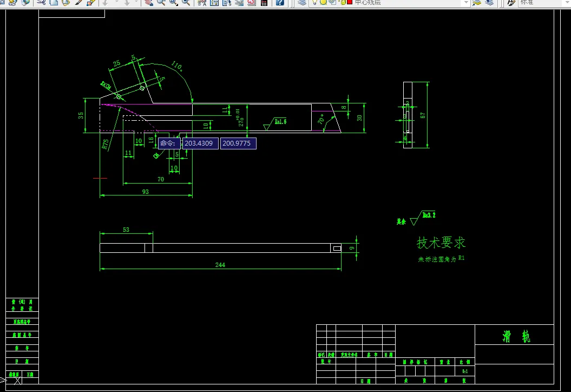Click the Undo arrow button

coord(106,3)
